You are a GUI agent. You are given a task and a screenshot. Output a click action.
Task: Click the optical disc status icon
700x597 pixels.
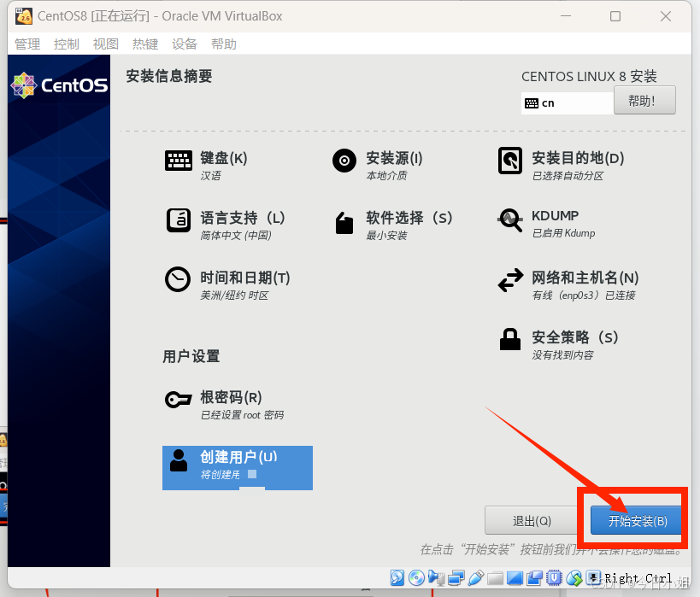tap(416, 578)
